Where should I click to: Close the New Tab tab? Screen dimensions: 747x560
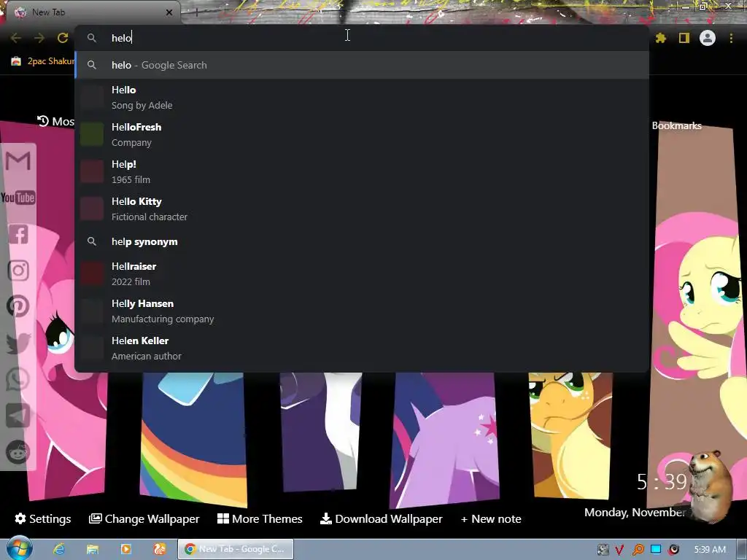169,12
